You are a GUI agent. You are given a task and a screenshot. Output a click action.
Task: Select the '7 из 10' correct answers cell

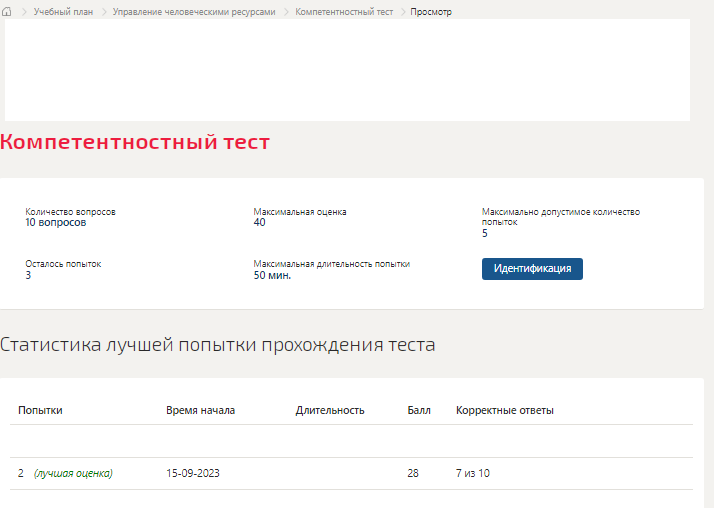click(x=473, y=473)
